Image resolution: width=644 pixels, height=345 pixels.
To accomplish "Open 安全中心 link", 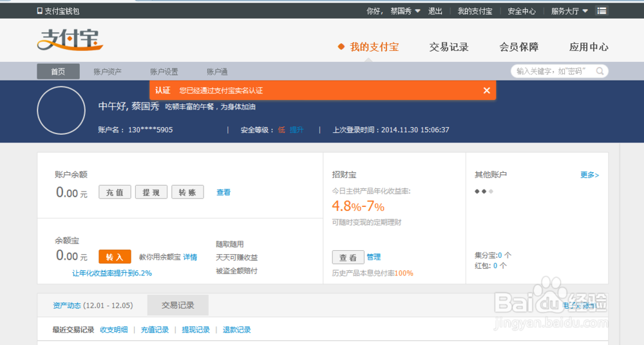I will point(522,11).
